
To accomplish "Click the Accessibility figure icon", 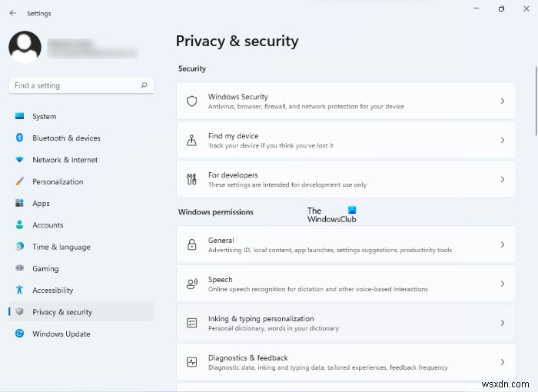I will click(x=19, y=290).
